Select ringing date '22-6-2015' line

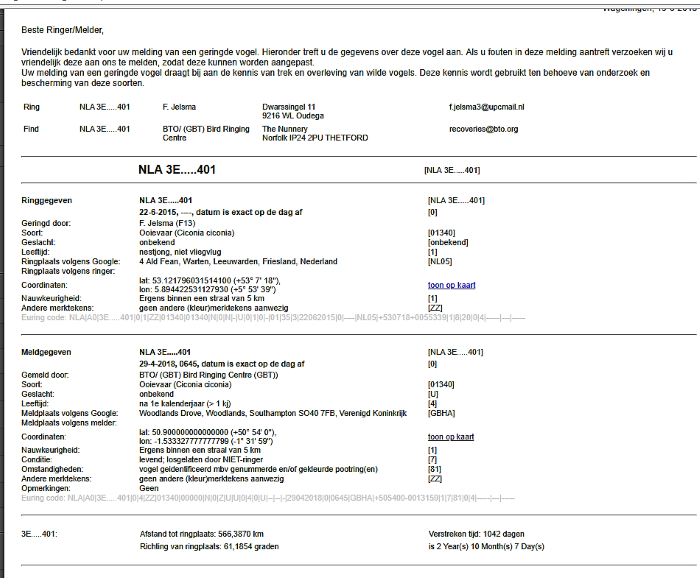point(221,212)
